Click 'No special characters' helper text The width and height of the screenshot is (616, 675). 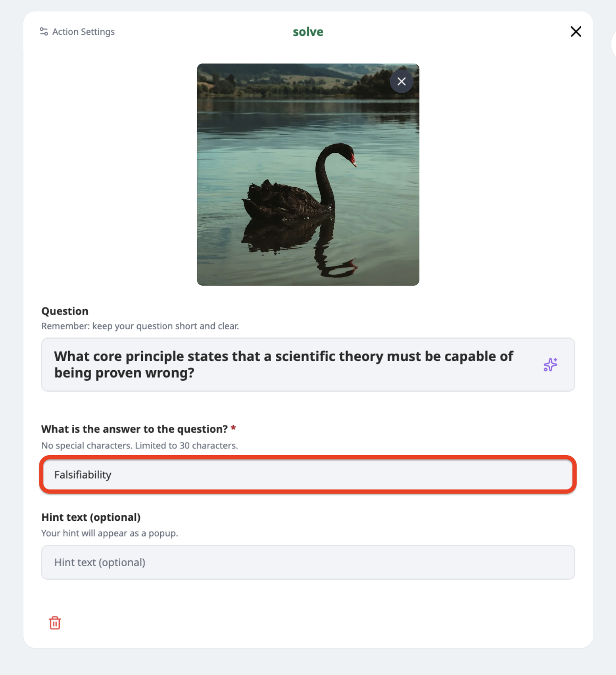click(x=140, y=445)
